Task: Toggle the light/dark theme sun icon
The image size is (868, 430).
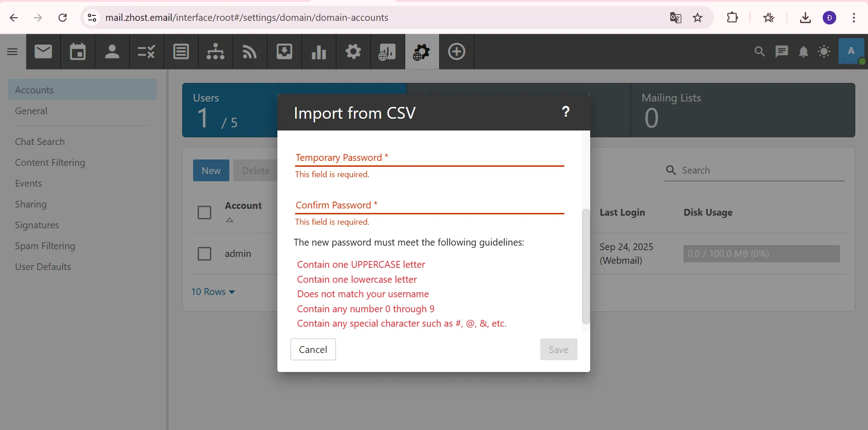Action: click(824, 52)
